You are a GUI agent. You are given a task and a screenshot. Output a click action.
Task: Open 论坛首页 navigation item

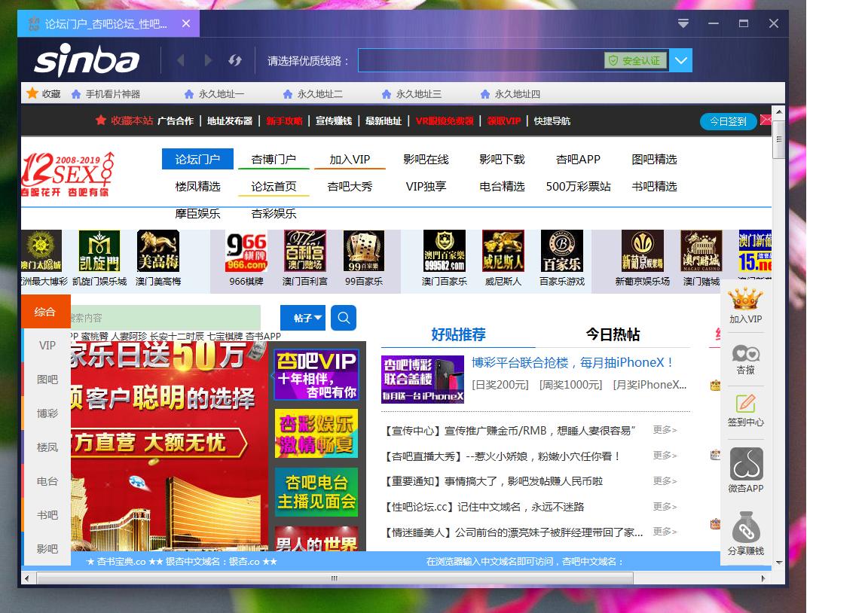(x=274, y=187)
